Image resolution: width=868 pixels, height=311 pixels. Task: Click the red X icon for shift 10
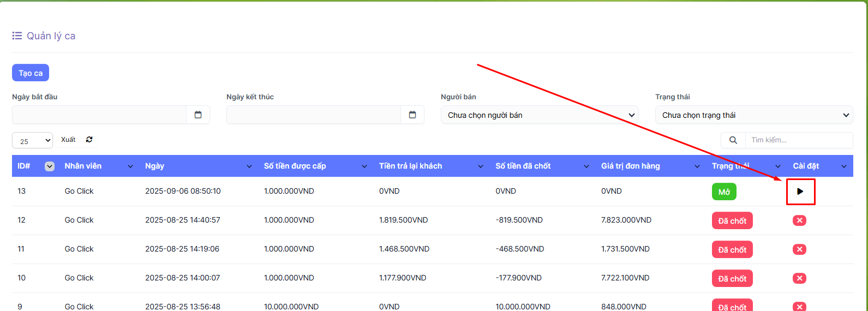click(799, 278)
